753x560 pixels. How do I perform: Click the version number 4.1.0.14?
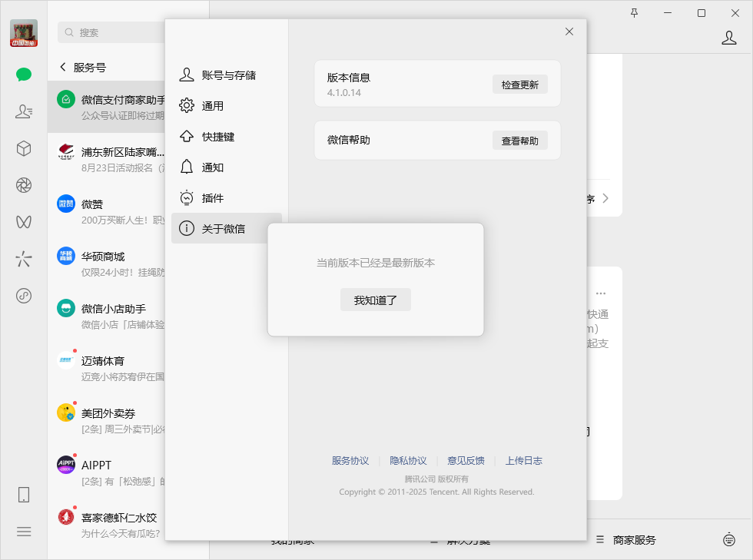tap(344, 93)
